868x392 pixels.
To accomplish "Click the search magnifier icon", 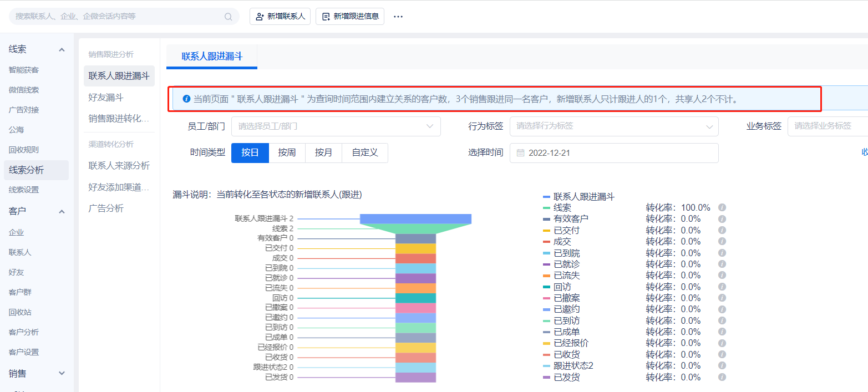I will click(x=228, y=17).
